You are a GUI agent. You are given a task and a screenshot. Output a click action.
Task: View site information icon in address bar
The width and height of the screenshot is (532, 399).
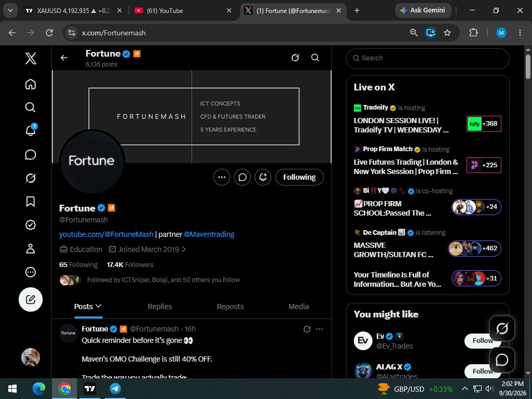[72, 33]
